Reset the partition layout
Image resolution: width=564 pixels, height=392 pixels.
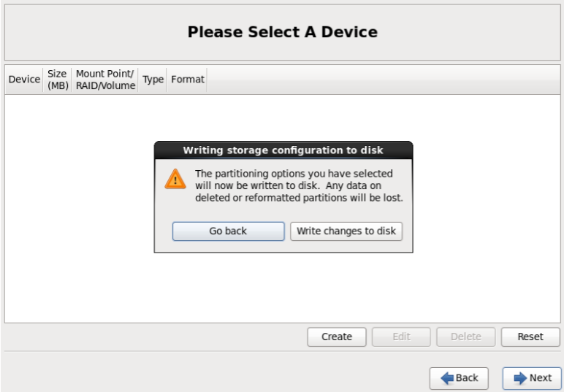click(x=530, y=337)
